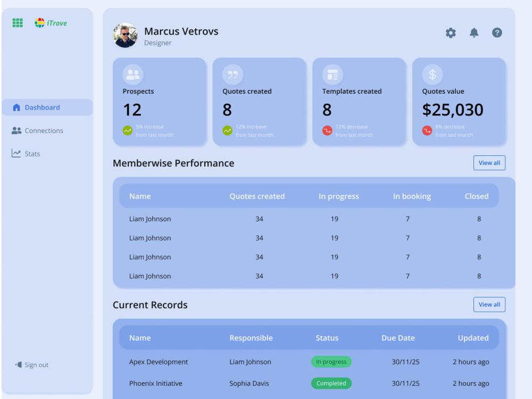Click the iTrove globe logo
The height and width of the screenshot is (399, 532).
[x=40, y=23]
